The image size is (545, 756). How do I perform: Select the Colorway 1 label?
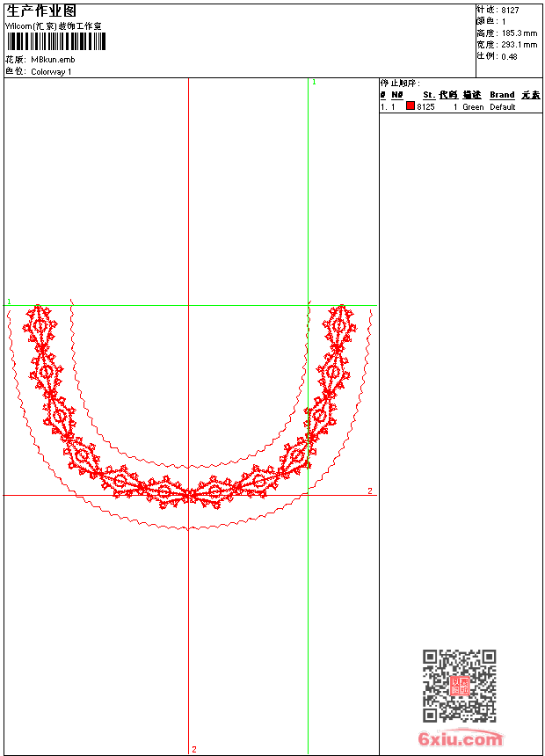[52, 72]
